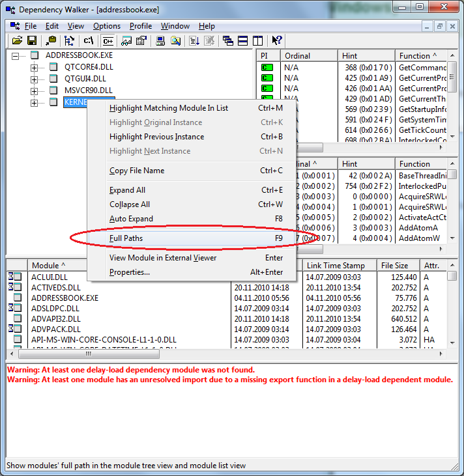Toggle the Undecorate C++ Functions button
This screenshot has width=464, height=476.
[107, 41]
